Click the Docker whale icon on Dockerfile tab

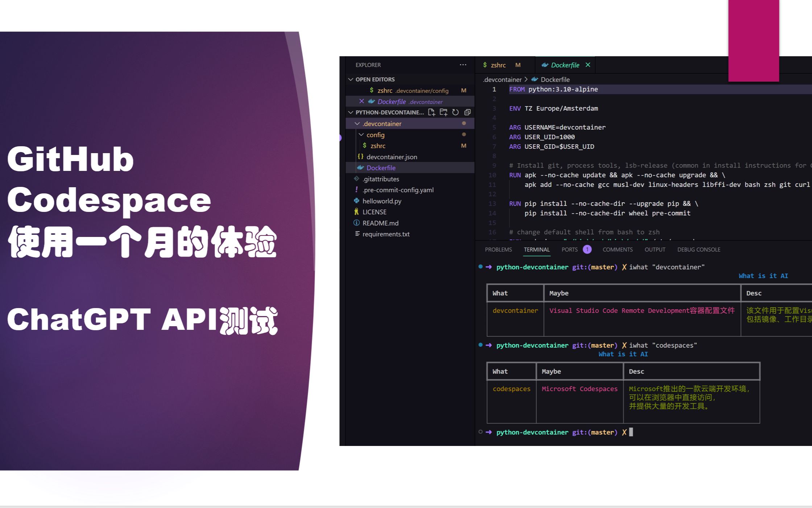click(x=544, y=65)
